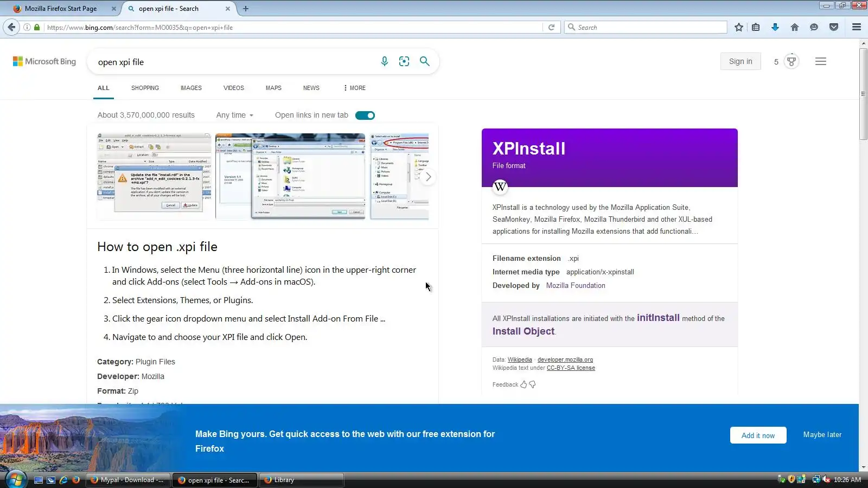This screenshot has height=488, width=868.
Task: Click the thumbs up feedback icon
Action: [524, 384]
